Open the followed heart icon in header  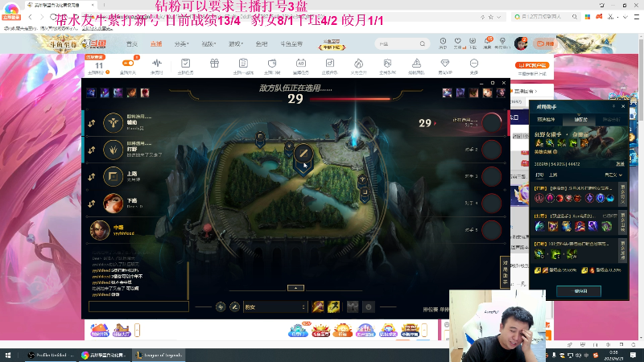point(458,43)
